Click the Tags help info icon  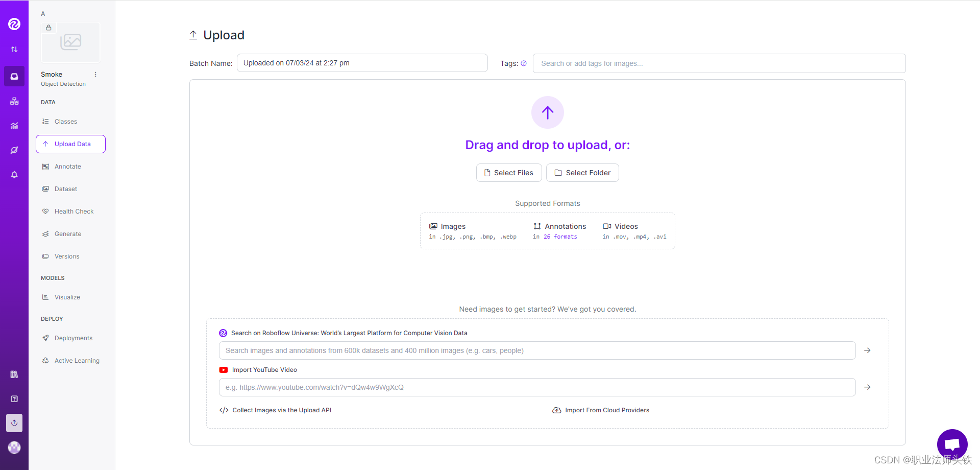click(524, 63)
